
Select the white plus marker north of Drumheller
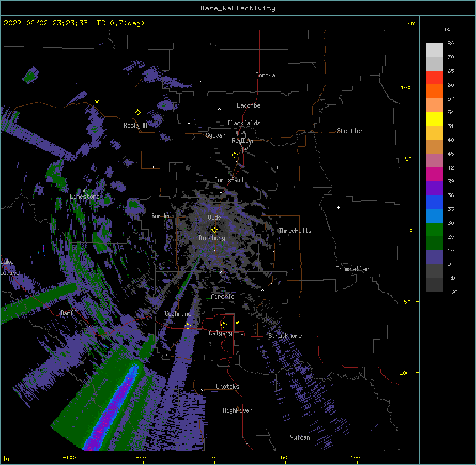pyautogui.click(x=338, y=207)
